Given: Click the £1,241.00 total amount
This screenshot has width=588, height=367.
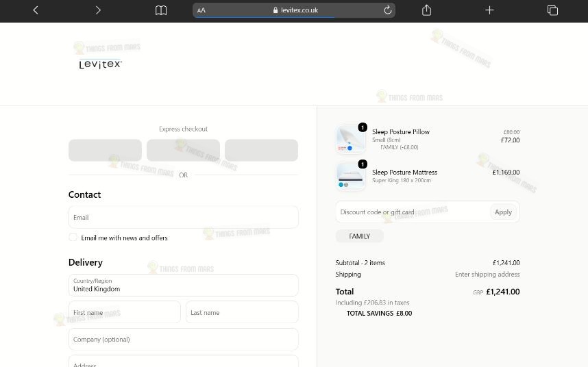Looking at the screenshot, I should point(503,292).
